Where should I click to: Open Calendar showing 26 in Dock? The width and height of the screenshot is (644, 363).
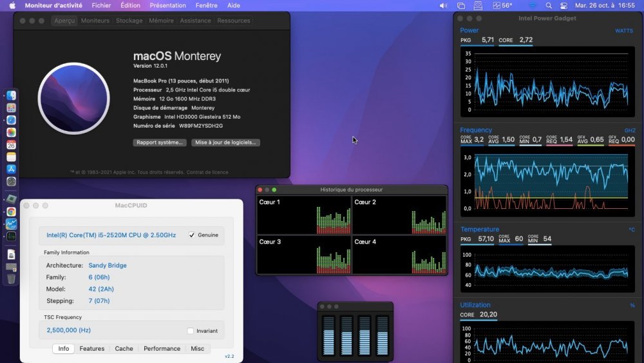coord(11,144)
